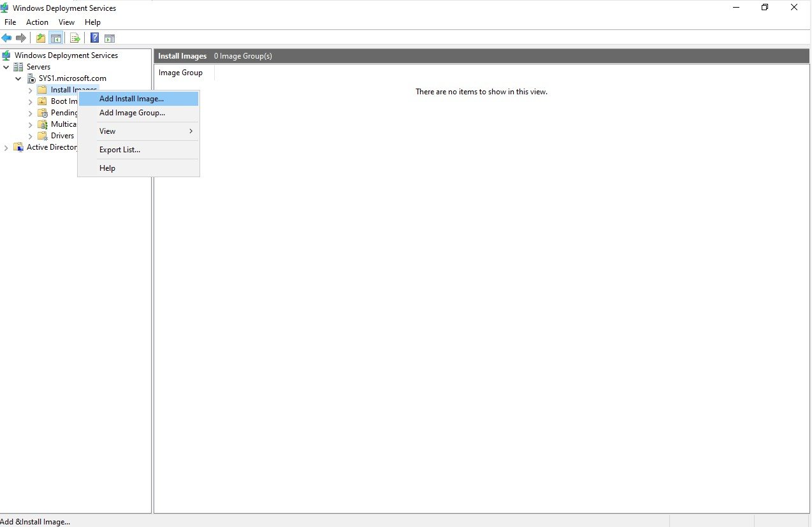Screen dimensions: 812x527
Task: Open the Help toolbar question-mark icon
Action: (x=94, y=38)
